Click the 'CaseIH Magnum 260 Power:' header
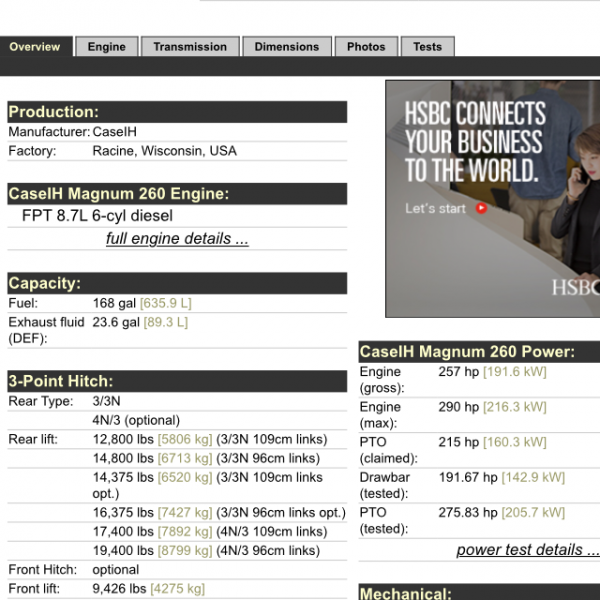Screen dimensions: 600x600 pos(479,352)
